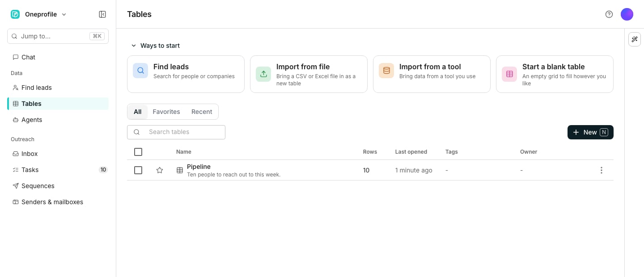Open Tasks in the sidebar
This screenshot has height=277, width=644.
coord(58,170)
